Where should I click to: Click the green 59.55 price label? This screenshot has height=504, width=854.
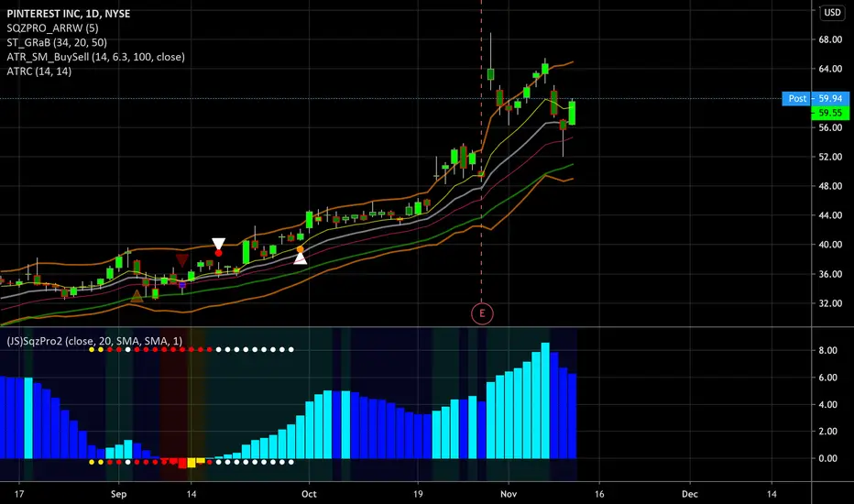(x=830, y=113)
